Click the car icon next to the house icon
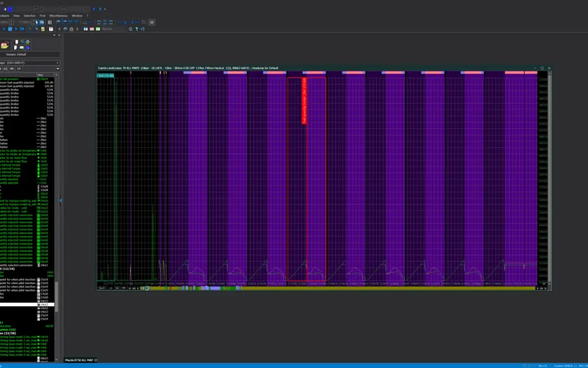This screenshot has width=588, height=368. pos(65,29)
